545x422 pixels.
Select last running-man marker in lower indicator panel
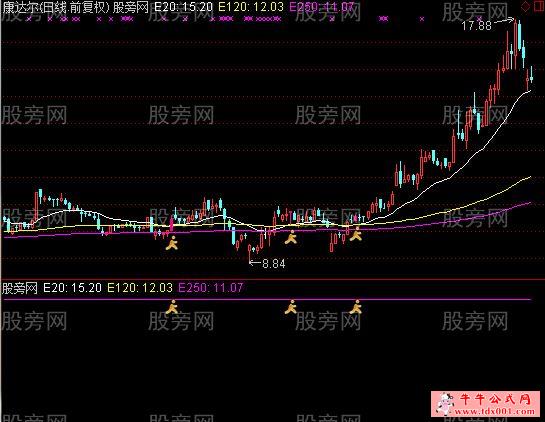(356, 307)
